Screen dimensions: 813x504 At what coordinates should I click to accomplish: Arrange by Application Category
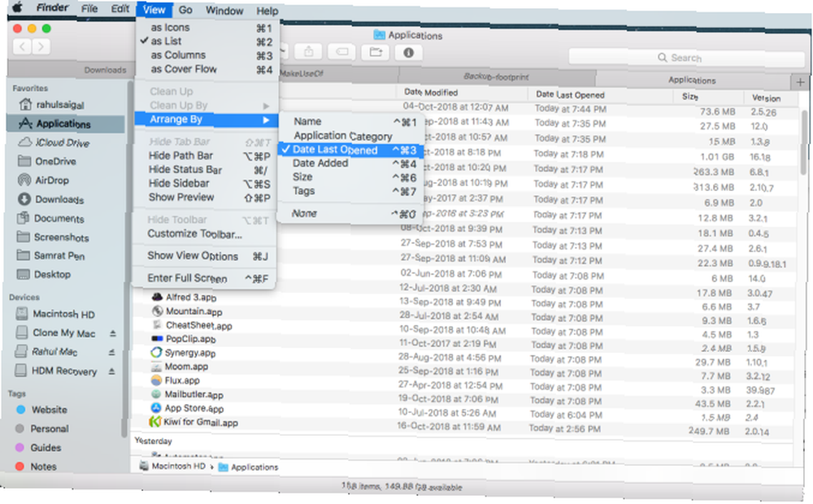pos(350,136)
